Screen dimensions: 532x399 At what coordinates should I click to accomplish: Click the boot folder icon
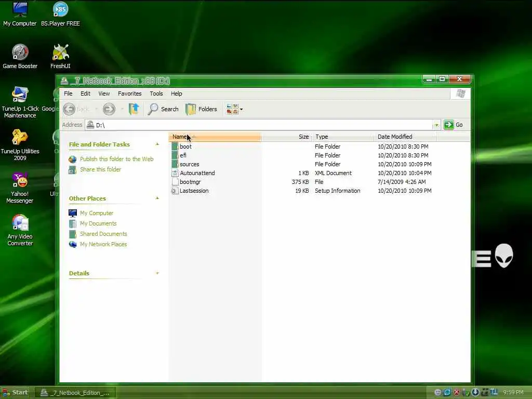pyautogui.click(x=175, y=147)
